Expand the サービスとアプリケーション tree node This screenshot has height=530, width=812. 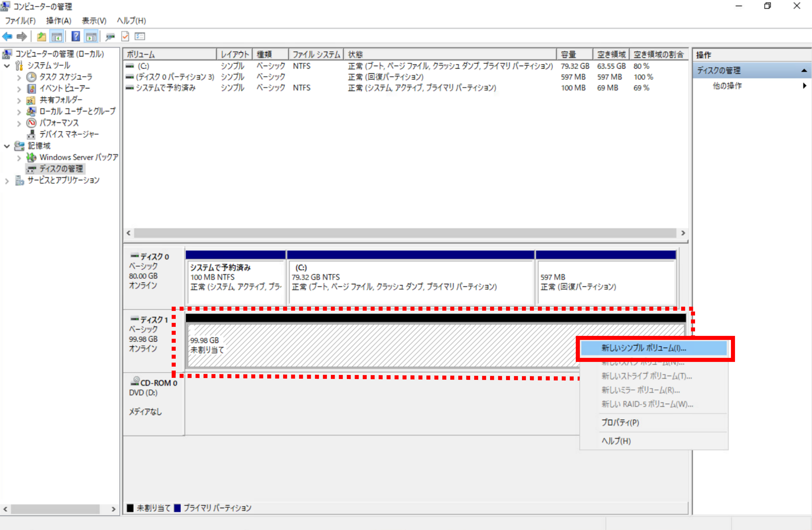[x=7, y=181]
